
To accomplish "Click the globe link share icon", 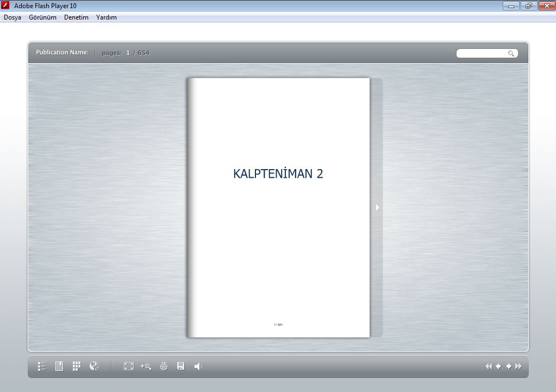I will (95, 366).
